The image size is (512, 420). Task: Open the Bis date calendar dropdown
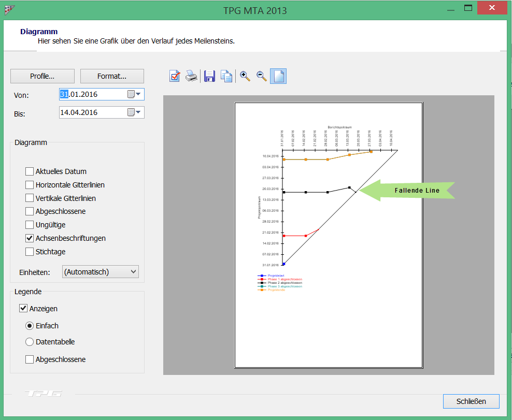click(x=134, y=112)
